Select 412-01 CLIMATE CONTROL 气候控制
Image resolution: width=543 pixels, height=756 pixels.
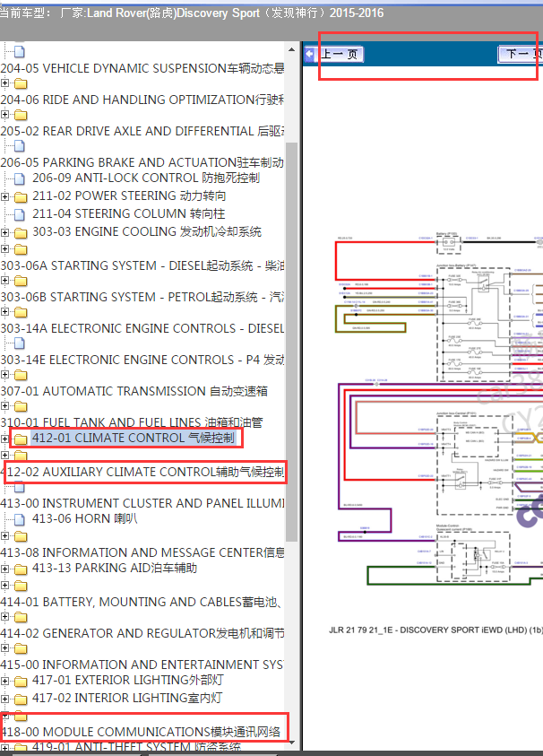pyautogui.click(x=134, y=438)
